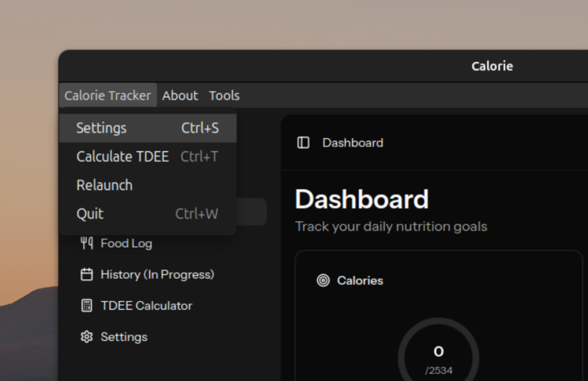The width and height of the screenshot is (588, 381).
Task: Close the open Calorie Tracker menu
Action: click(x=107, y=95)
